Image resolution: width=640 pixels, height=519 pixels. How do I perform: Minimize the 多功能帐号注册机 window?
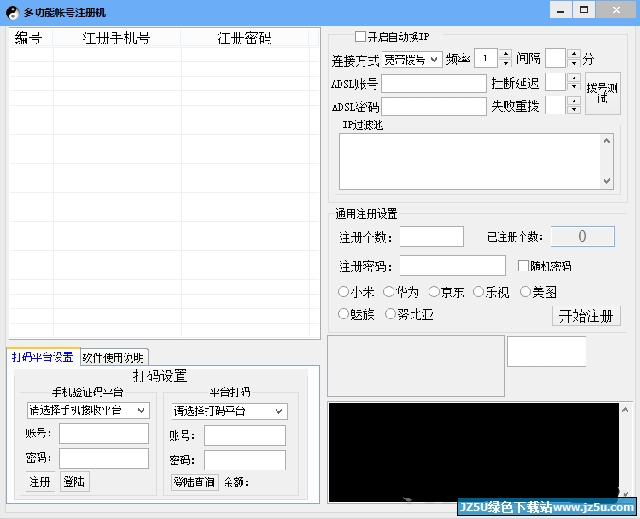[x=561, y=10]
